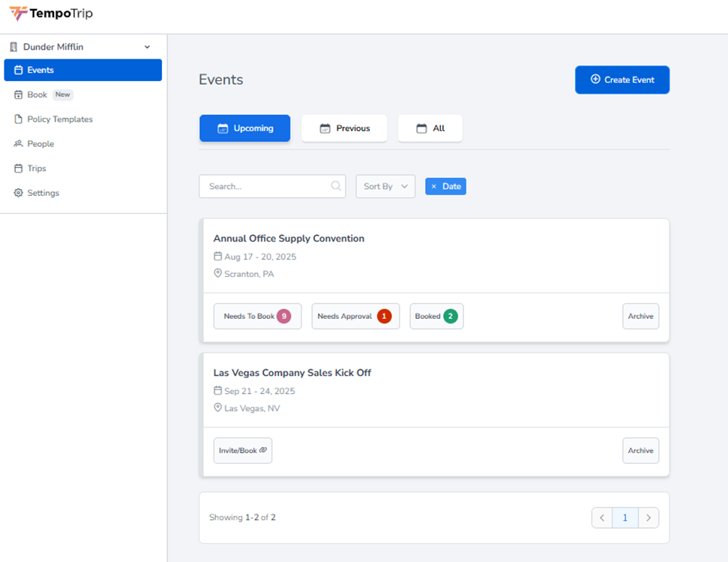This screenshot has width=728, height=562.
Task: Archive the Las Vegas Company Sales Kick Off
Action: tap(640, 451)
